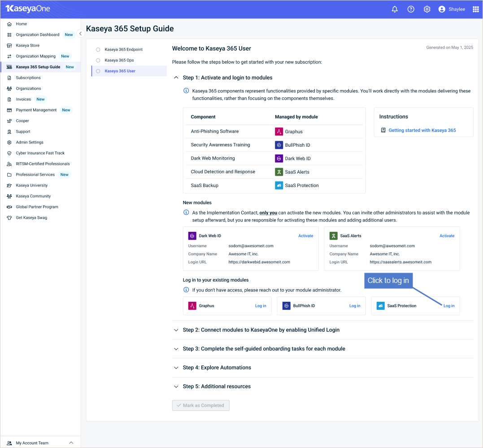Image resolution: width=483 pixels, height=448 pixels.
Task: Open the settings gear in header
Action: (x=426, y=9)
